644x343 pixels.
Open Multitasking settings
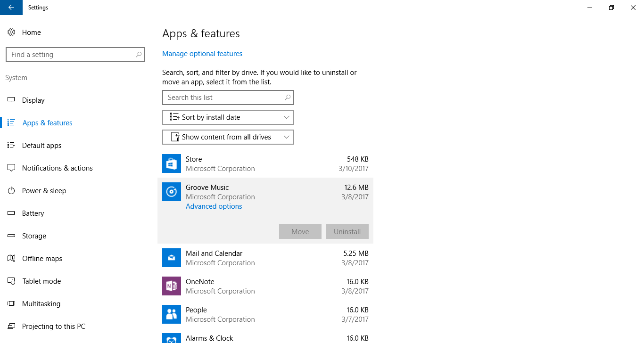coord(41,303)
